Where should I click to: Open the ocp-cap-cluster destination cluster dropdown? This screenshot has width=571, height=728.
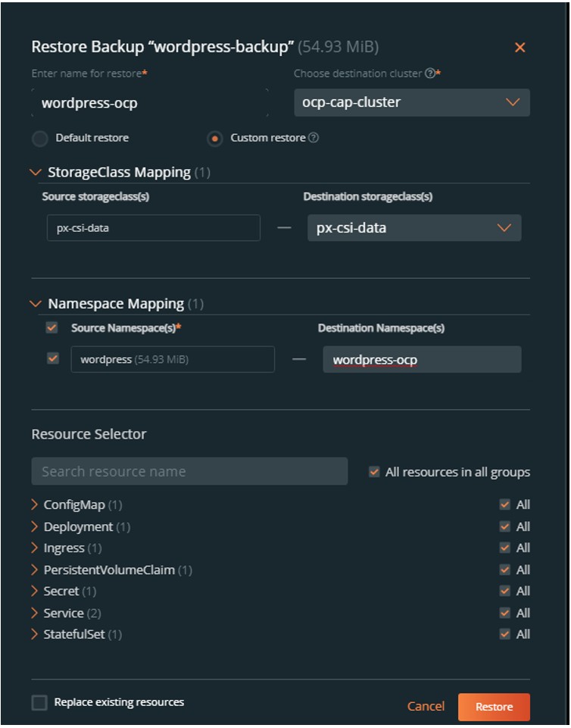(412, 102)
